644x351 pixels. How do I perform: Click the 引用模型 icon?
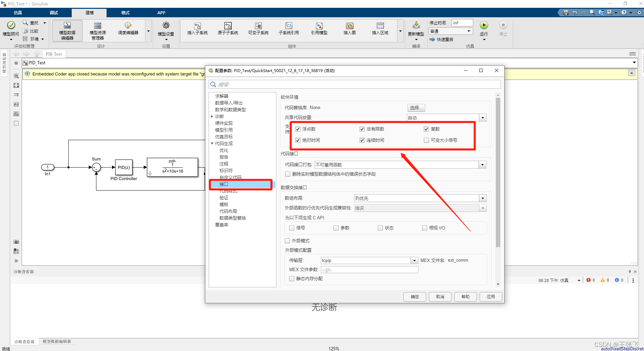pos(319,26)
